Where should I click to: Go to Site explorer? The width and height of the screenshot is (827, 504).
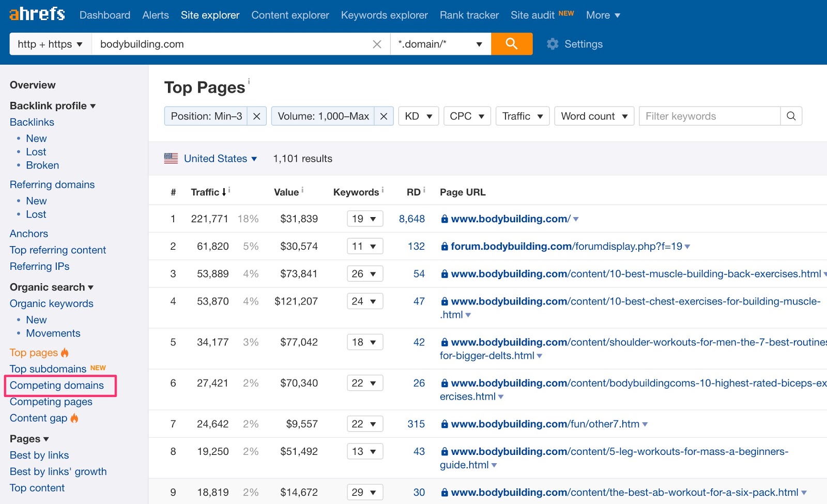point(210,15)
